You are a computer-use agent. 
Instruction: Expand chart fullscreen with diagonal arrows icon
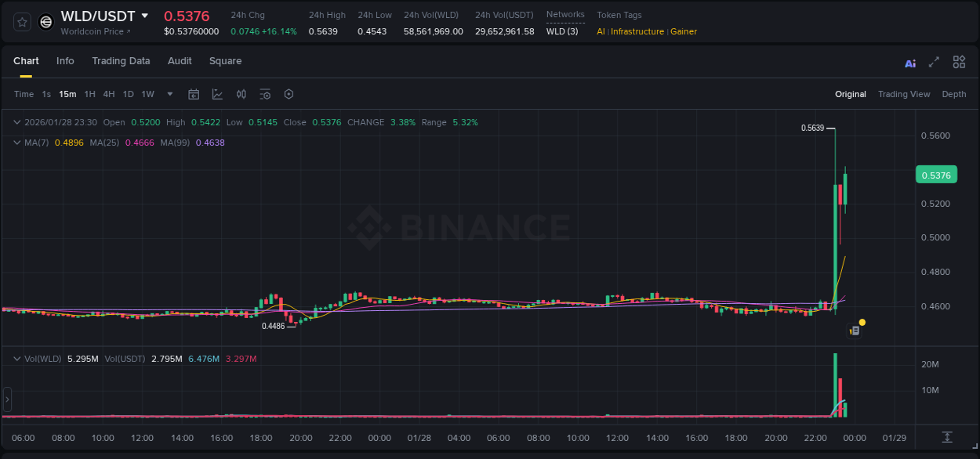pos(935,62)
